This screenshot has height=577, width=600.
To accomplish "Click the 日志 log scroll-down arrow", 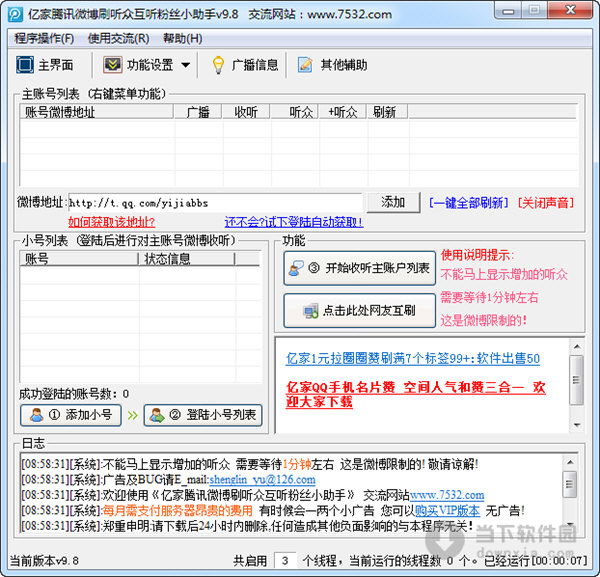I will point(570,524).
